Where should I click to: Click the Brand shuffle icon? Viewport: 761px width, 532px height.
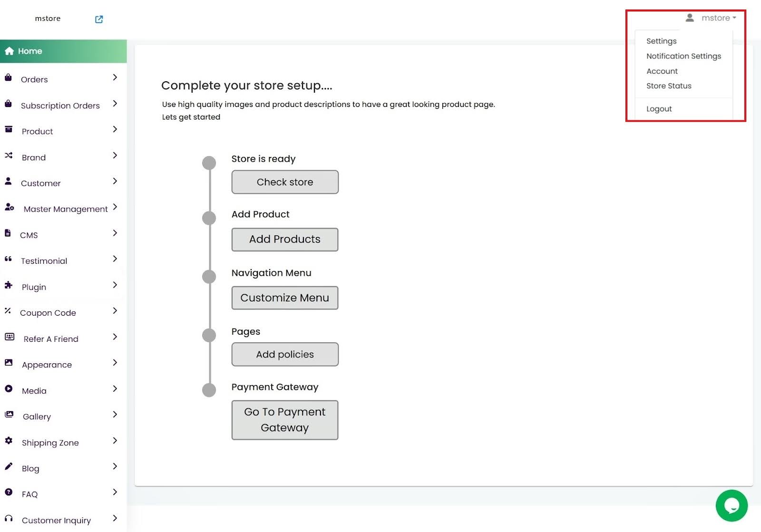click(9, 155)
